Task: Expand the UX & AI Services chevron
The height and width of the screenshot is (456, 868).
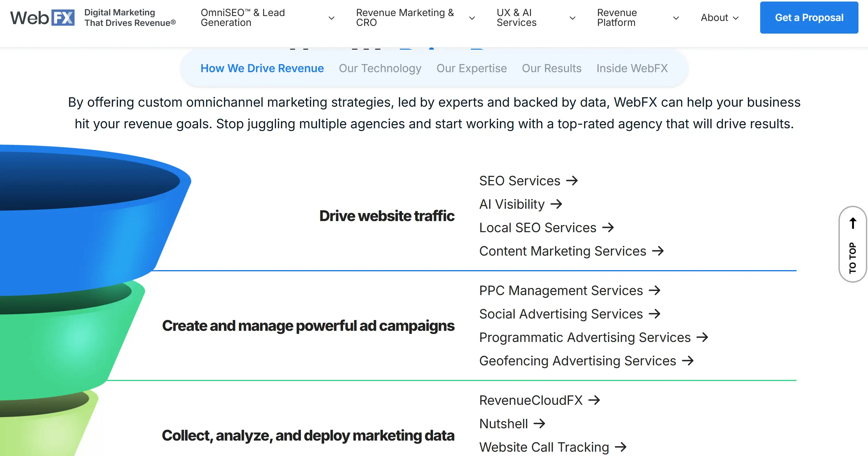Action: [573, 18]
